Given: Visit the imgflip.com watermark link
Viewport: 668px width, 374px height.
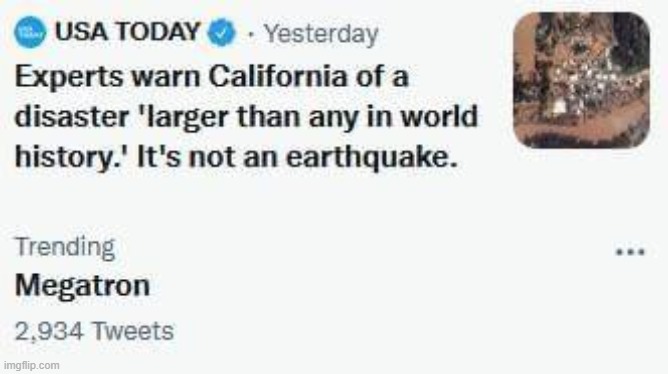Looking at the screenshot, I should 32,365.
